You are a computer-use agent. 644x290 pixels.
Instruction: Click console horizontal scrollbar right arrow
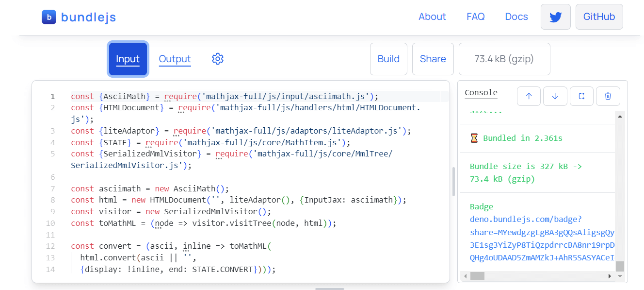pyautogui.click(x=610, y=276)
